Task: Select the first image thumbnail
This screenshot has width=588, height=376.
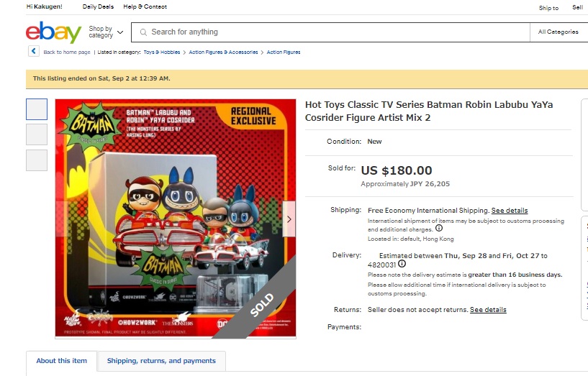Action: tap(37, 109)
